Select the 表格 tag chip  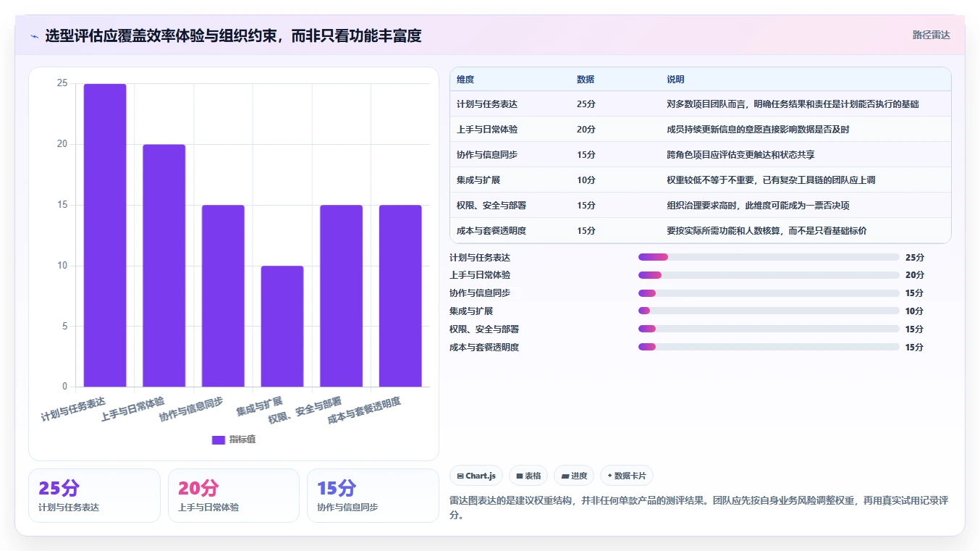pyautogui.click(x=528, y=476)
